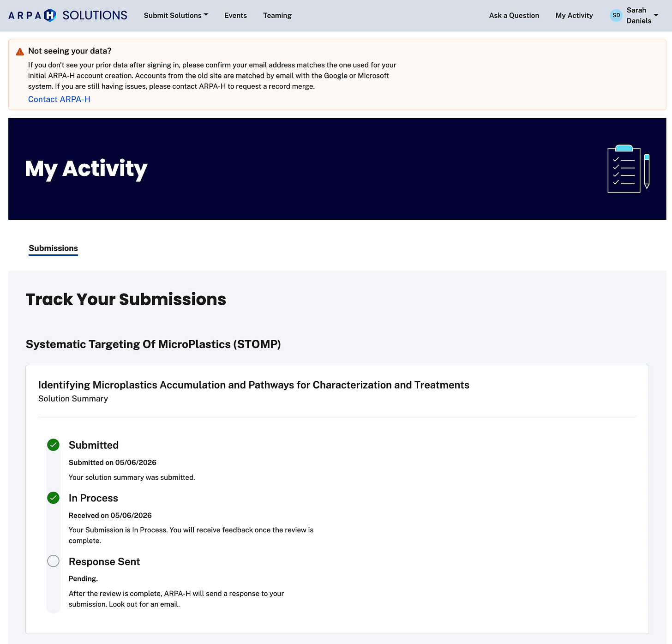Click the Contact ARPA-H link
Viewport: 672px width, 644px height.
pos(59,99)
